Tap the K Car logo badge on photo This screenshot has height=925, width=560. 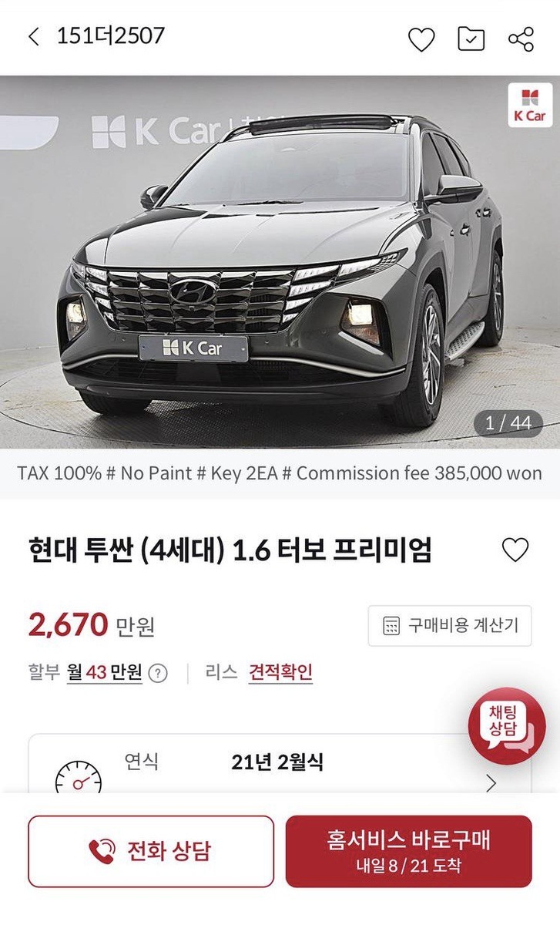(530, 105)
